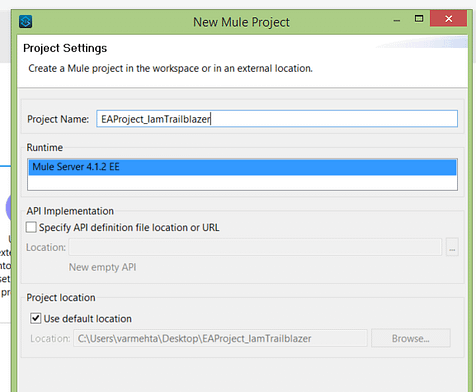Uncheck the Use default location checkbox
The width and height of the screenshot is (476, 392).
point(36,318)
